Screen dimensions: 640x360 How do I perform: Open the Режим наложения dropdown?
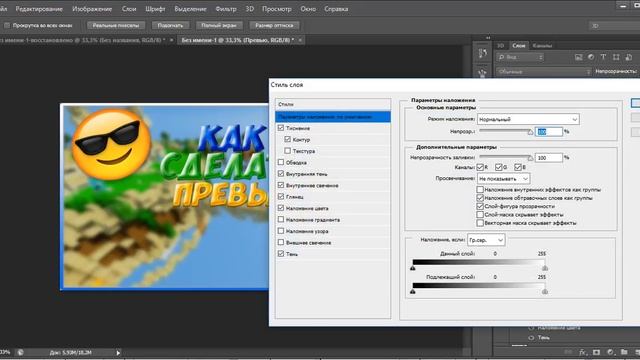point(528,119)
